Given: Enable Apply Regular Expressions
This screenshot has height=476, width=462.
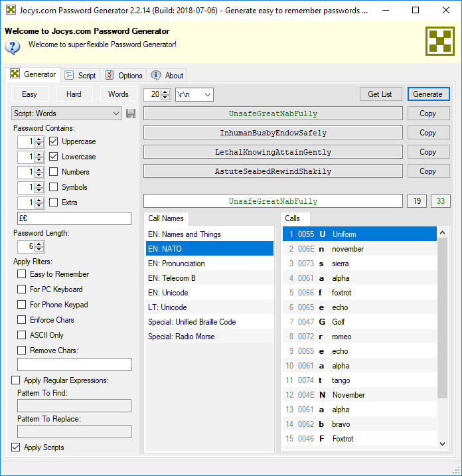Looking at the screenshot, I should pos(15,380).
